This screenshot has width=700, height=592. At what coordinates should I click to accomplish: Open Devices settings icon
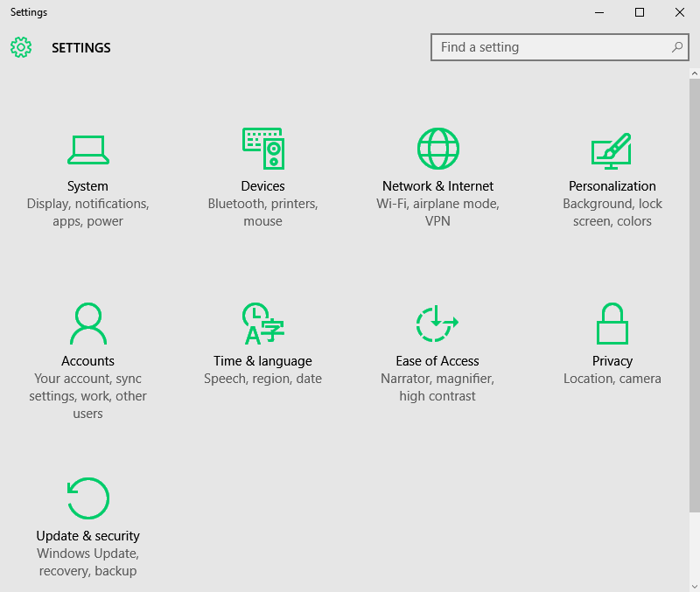click(262, 149)
